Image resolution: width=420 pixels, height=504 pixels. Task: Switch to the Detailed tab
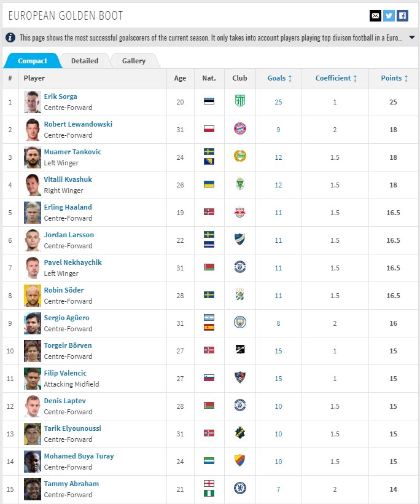click(x=85, y=61)
